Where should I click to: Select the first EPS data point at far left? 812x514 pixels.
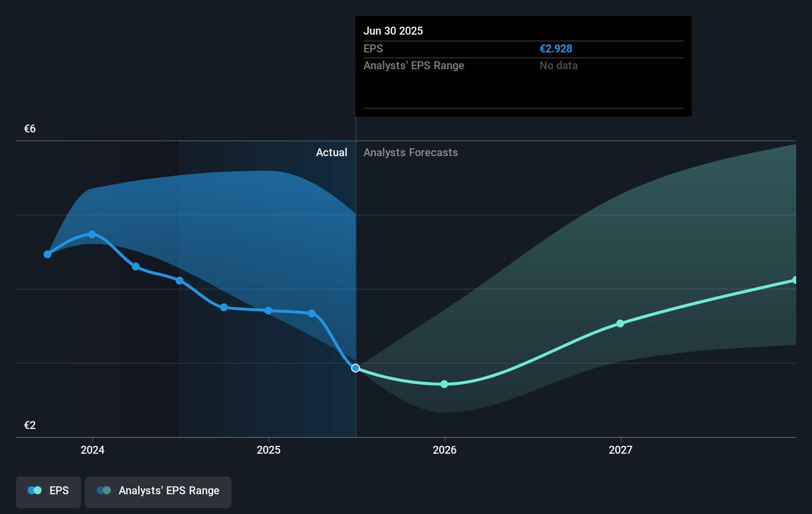pyautogui.click(x=47, y=255)
